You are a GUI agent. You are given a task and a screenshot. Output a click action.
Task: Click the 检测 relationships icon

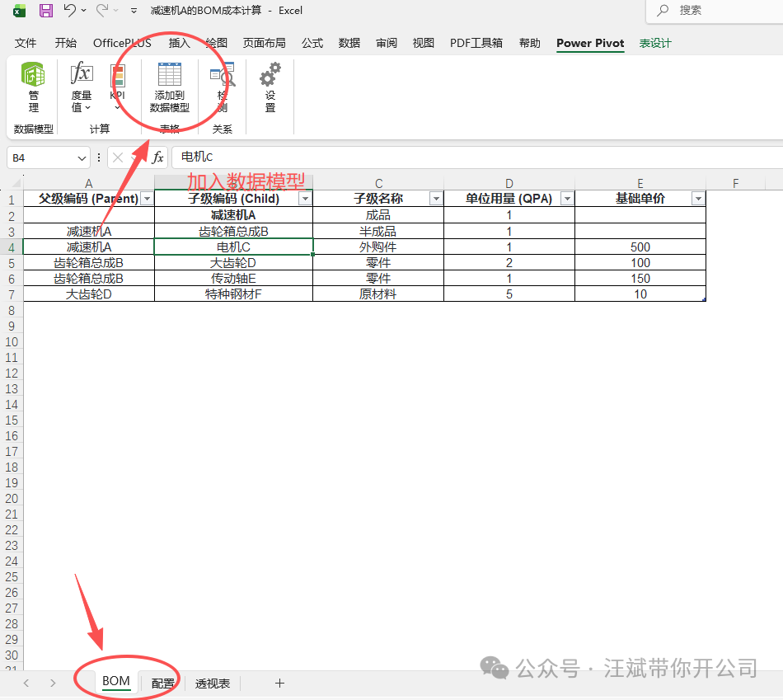(x=222, y=78)
